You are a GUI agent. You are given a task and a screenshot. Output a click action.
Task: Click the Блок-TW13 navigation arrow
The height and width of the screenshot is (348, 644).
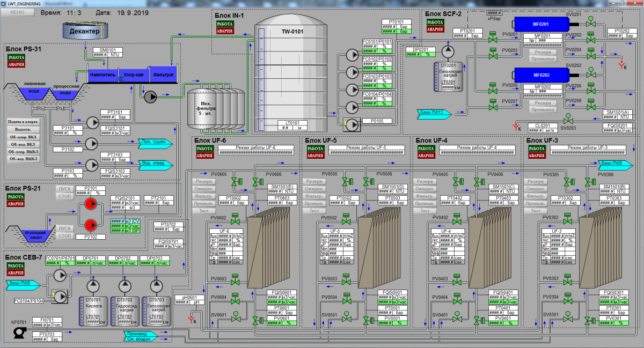(435, 113)
